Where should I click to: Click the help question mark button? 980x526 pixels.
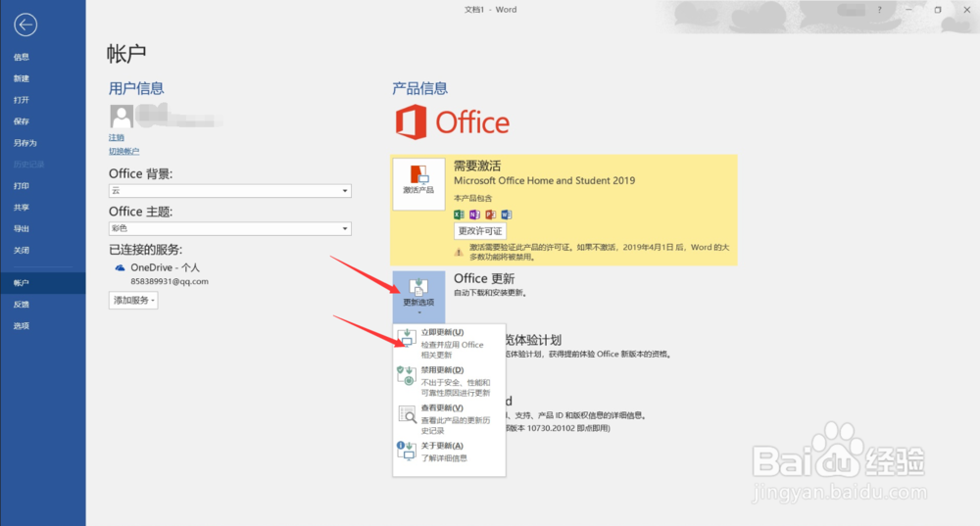point(879,10)
